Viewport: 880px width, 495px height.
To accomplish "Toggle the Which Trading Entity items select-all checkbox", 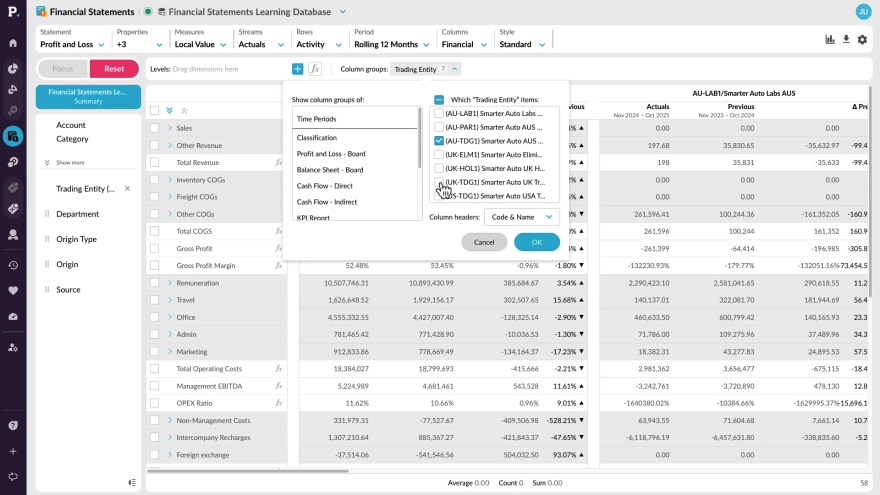I will coord(439,99).
